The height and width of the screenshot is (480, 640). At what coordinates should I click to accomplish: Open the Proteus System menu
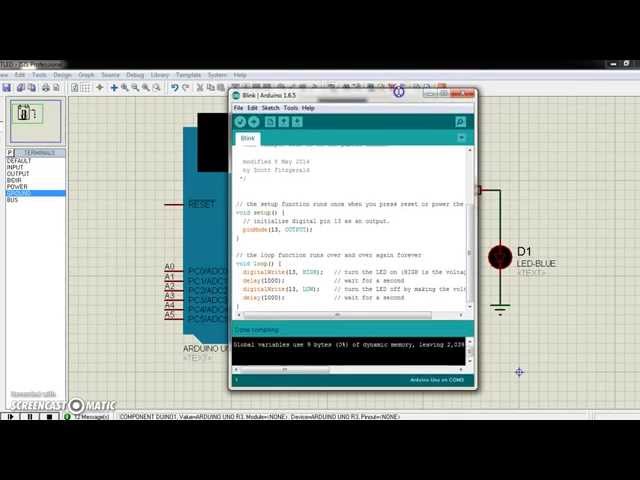(217, 75)
